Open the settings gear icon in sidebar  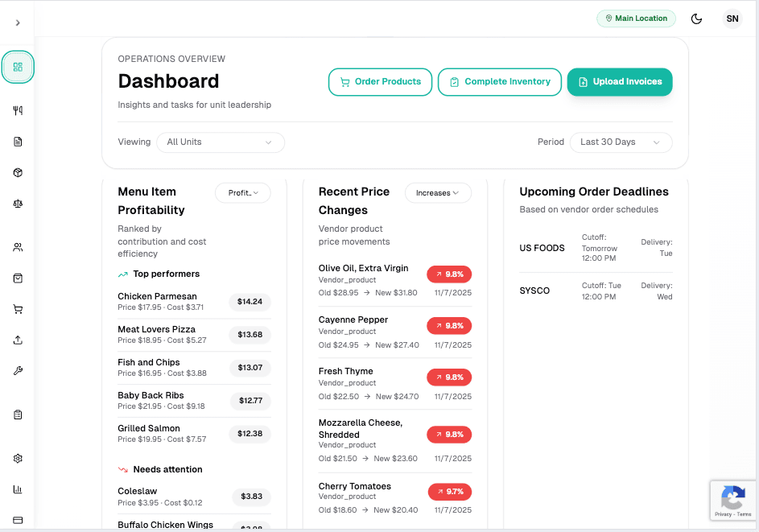(x=18, y=458)
